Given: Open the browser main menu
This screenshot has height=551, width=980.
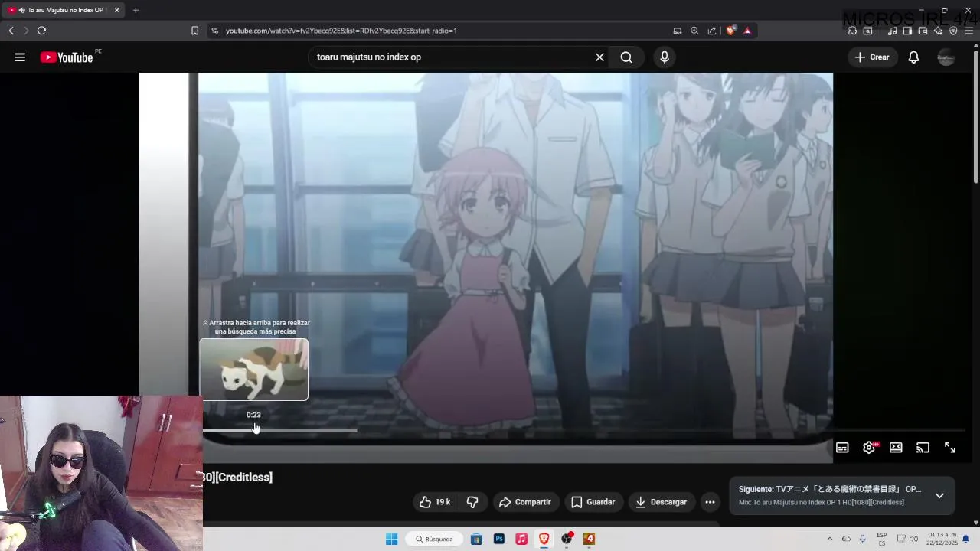Looking at the screenshot, I should 969,31.
